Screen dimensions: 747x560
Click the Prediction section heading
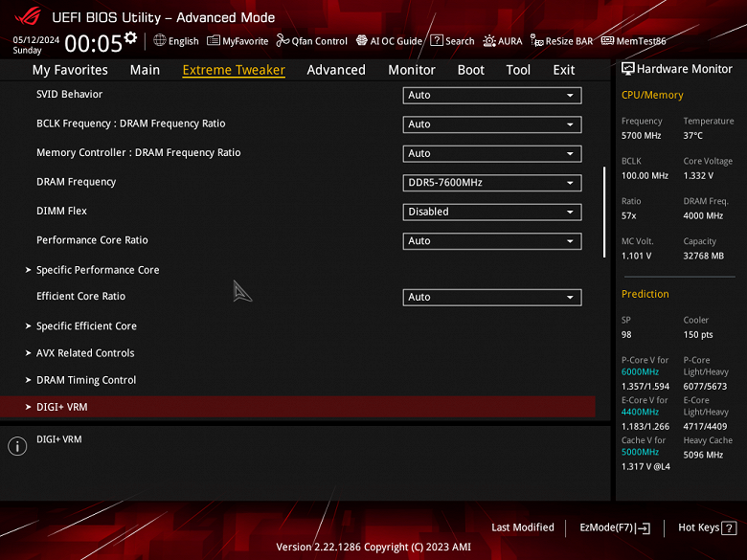click(x=645, y=294)
